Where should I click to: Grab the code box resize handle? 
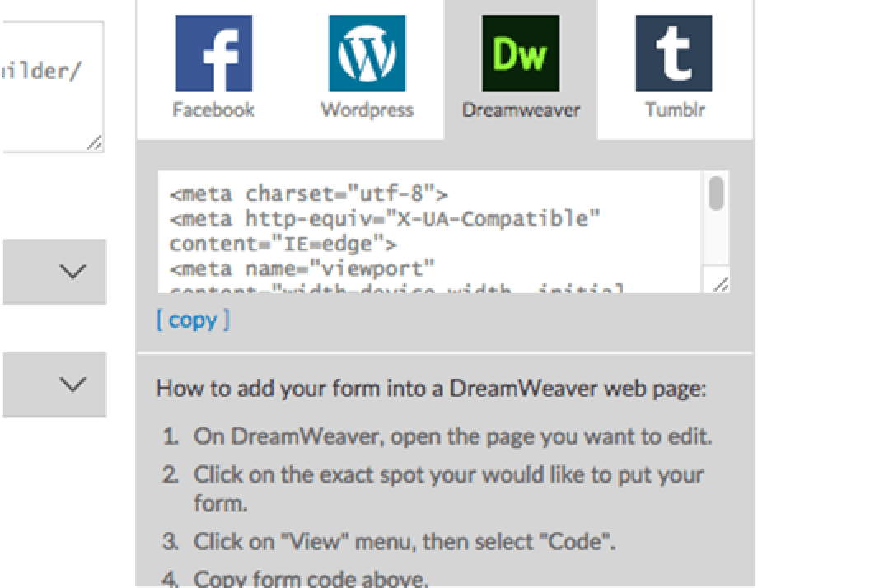point(721,285)
